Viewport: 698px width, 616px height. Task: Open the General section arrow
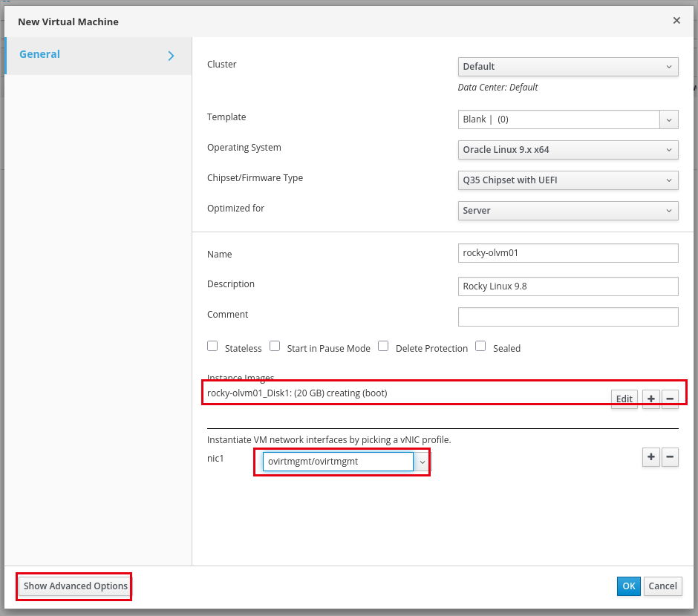[171, 56]
